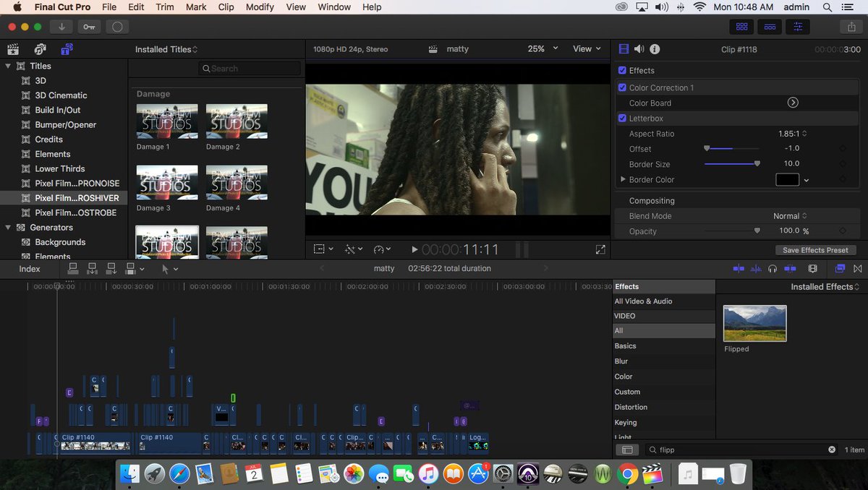Select the Flipped effect thumbnail
The image size is (868, 490).
(754, 323)
